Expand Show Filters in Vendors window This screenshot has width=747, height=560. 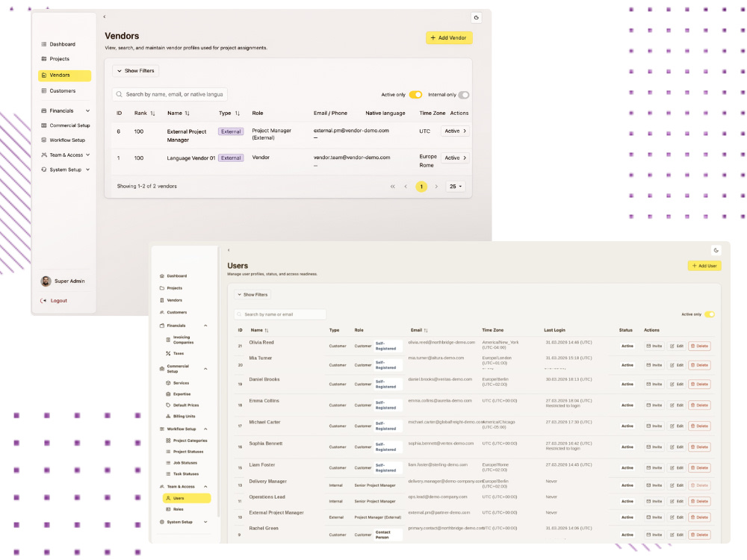pyautogui.click(x=136, y=71)
